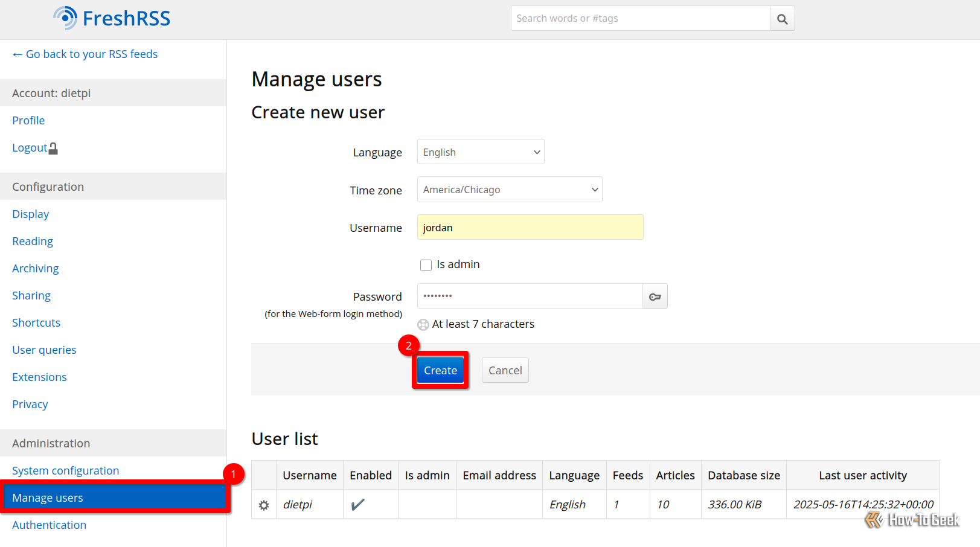Open the Extensions configuration link
Screen dimensions: 980x547
click(x=39, y=377)
